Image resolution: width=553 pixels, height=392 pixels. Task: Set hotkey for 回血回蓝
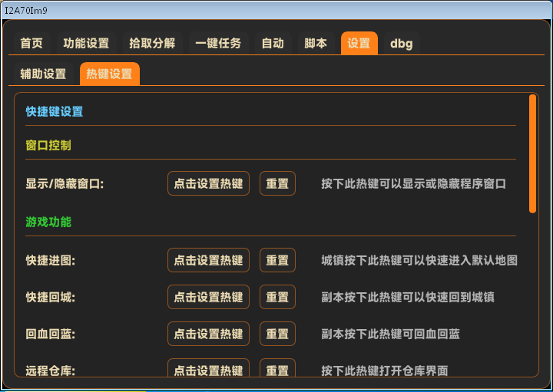click(208, 334)
